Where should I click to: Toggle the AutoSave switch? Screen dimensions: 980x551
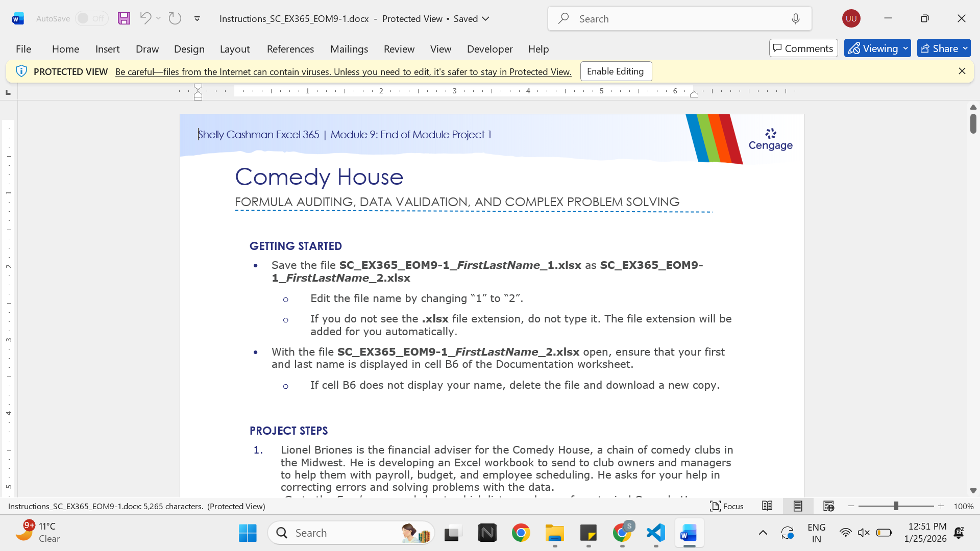pyautogui.click(x=91, y=18)
